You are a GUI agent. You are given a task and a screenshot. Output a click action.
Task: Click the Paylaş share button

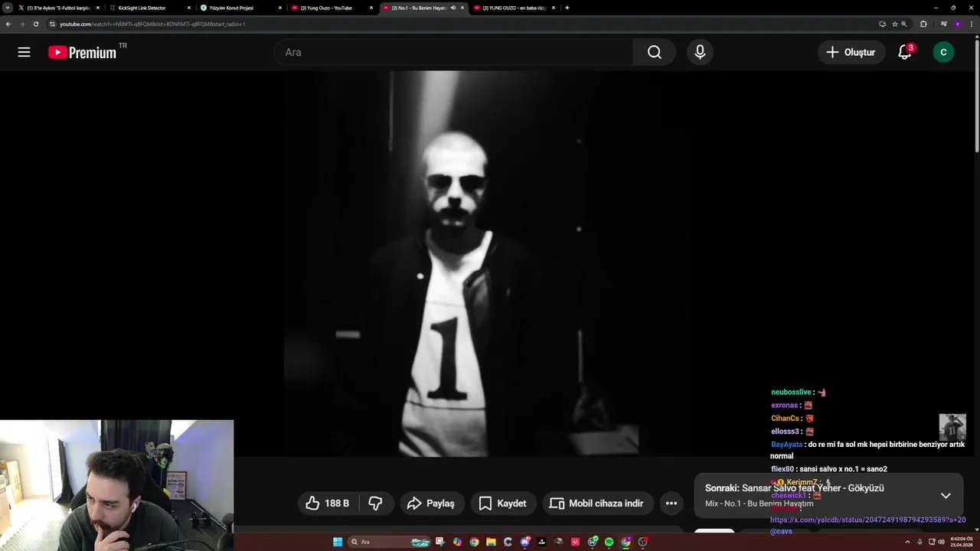coord(432,503)
